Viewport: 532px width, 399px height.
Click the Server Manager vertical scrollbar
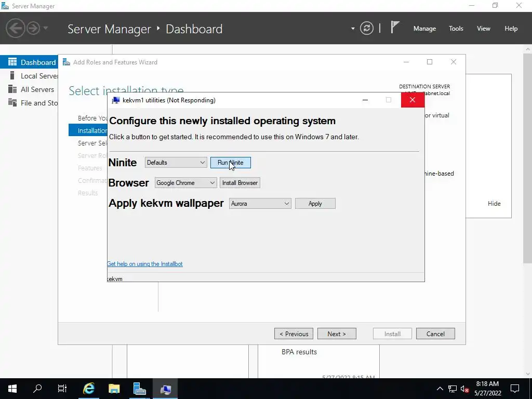click(528, 158)
